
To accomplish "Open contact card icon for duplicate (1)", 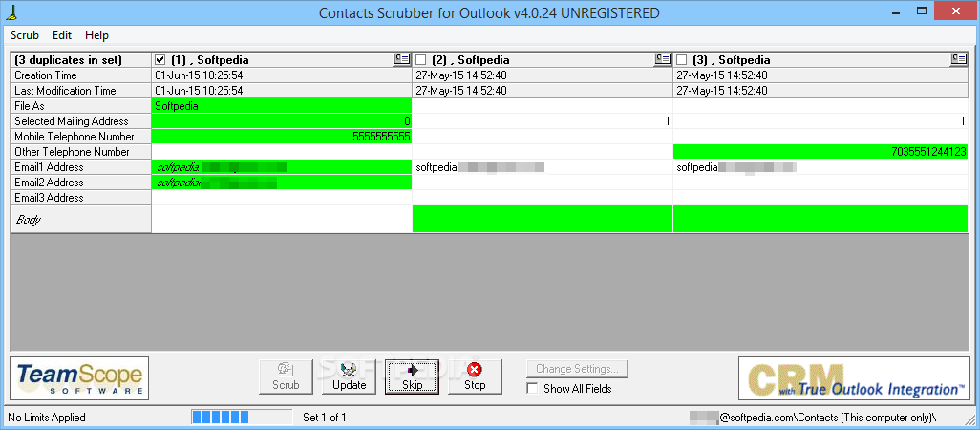I will (401, 58).
